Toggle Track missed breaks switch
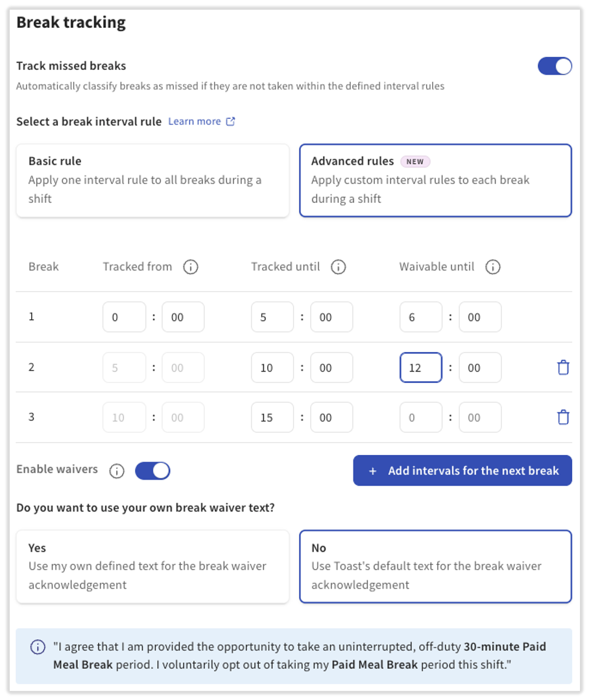 click(x=555, y=66)
